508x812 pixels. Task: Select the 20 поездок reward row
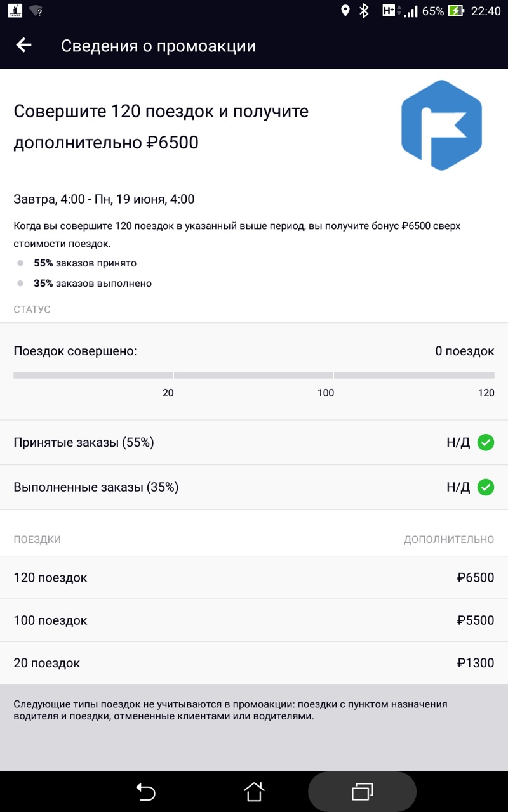[254, 663]
